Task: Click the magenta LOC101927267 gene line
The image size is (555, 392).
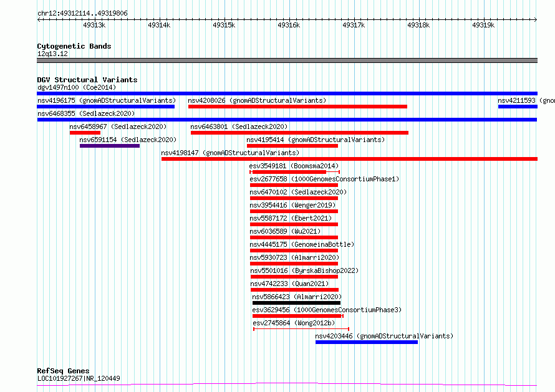Action: [287, 385]
